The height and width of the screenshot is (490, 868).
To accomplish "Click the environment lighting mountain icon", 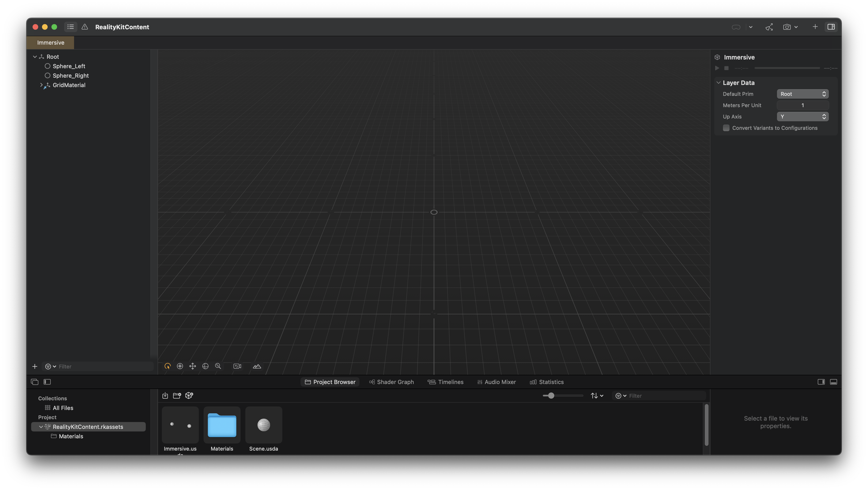I will click(257, 366).
